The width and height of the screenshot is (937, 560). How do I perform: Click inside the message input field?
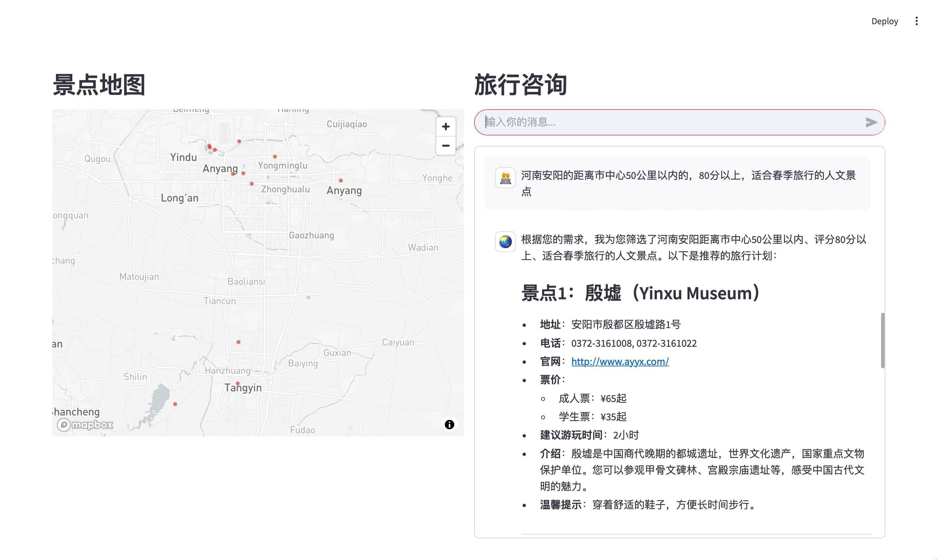pyautogui.click(x=642, y=122)
